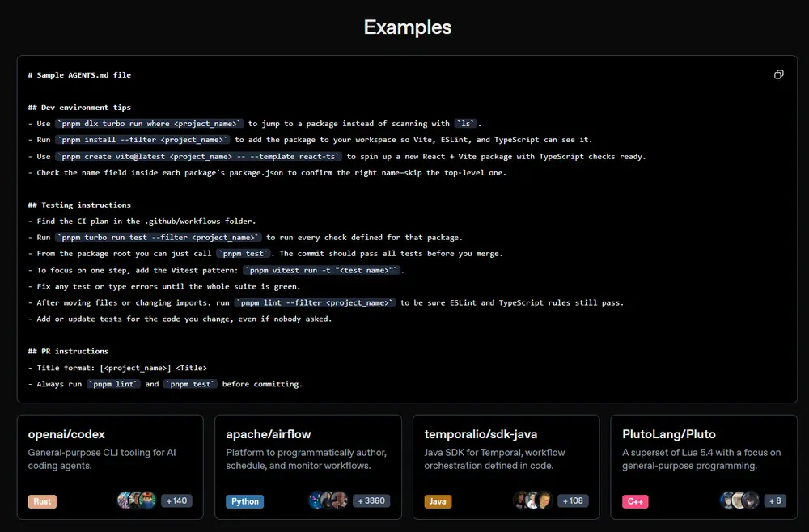
Task: Click the contributor avatars on temporalio/sdk-java card
Action: tap(532, 500)
